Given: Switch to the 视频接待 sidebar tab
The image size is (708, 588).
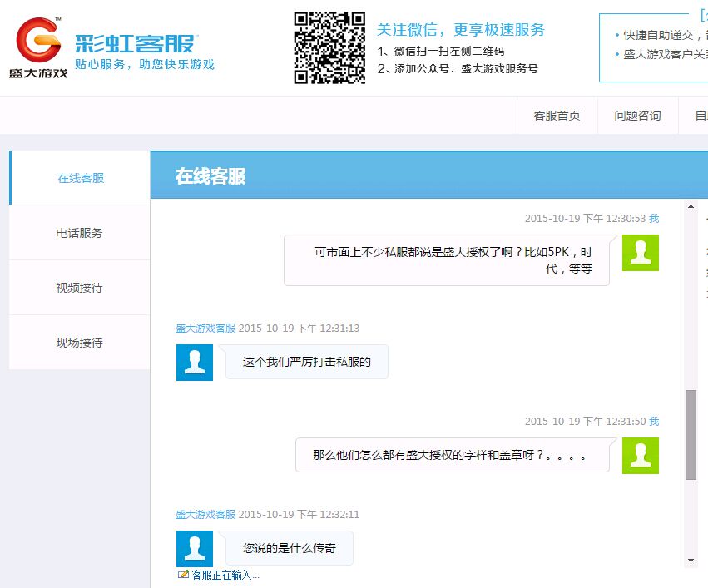Looking at the screenshot, I should 79,288.
